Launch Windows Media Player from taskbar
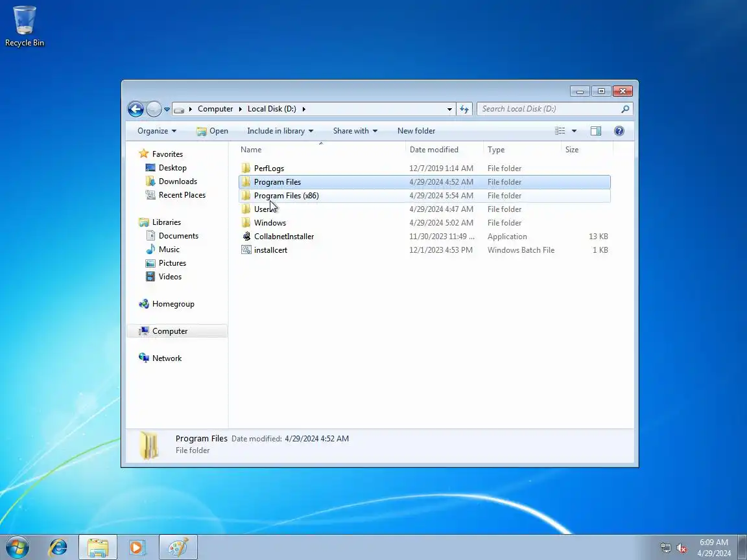Screen dimensions: 747x560 click(x=137, y=547)
